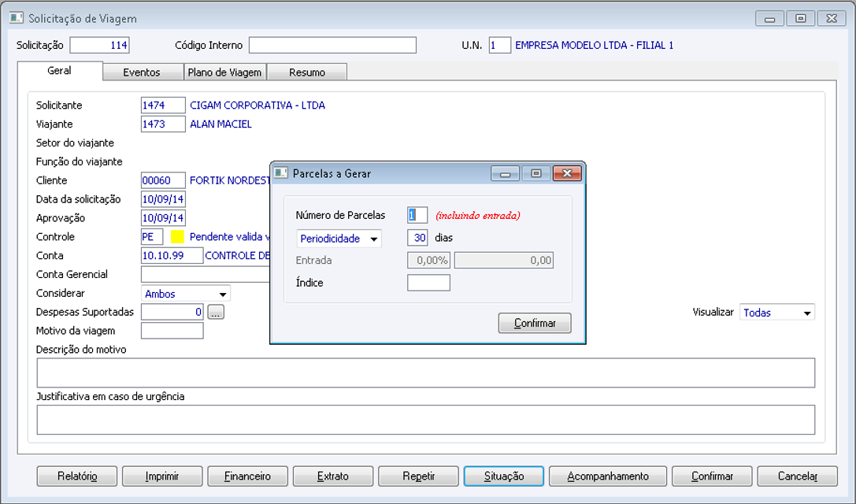Maximize the Parcelas a Gerar dialog

click(536, 173)
